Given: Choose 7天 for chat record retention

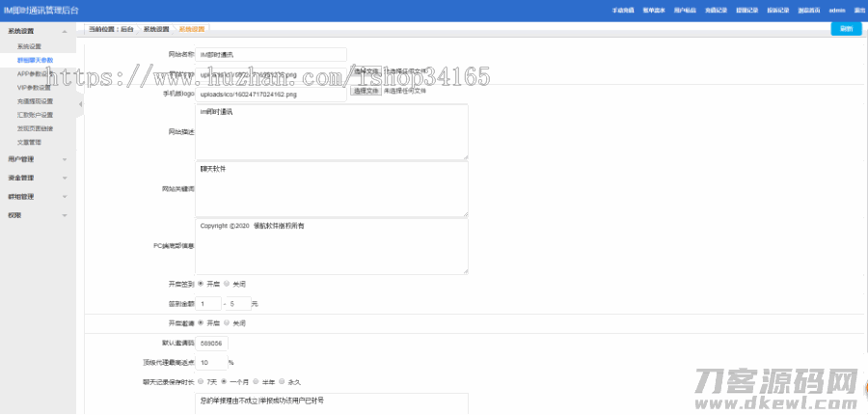Looking at the screenshot, I should click(x=201, y=381).
